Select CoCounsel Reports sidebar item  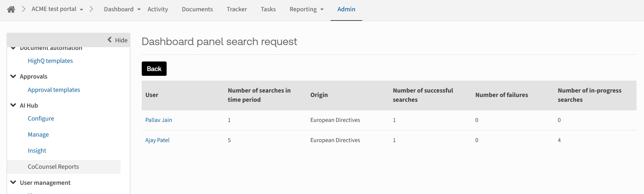click(x=53, y=167)
